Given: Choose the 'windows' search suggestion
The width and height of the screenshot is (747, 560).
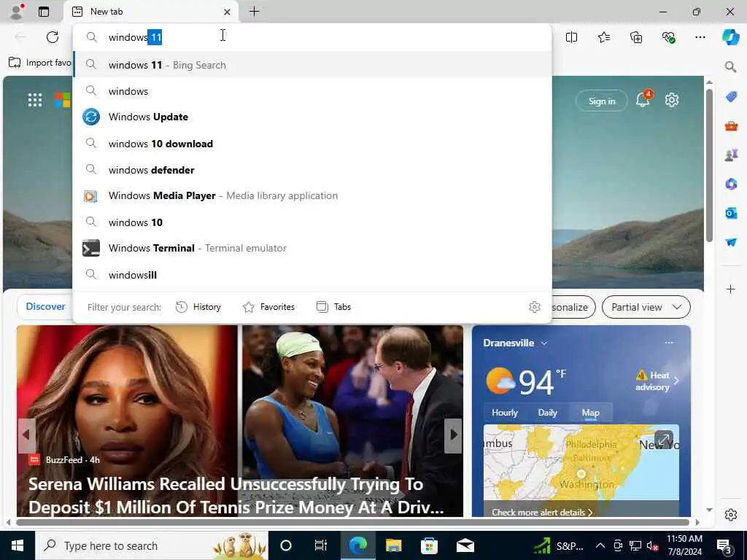Looking at the screenshot, I should (x=312, y=91).
